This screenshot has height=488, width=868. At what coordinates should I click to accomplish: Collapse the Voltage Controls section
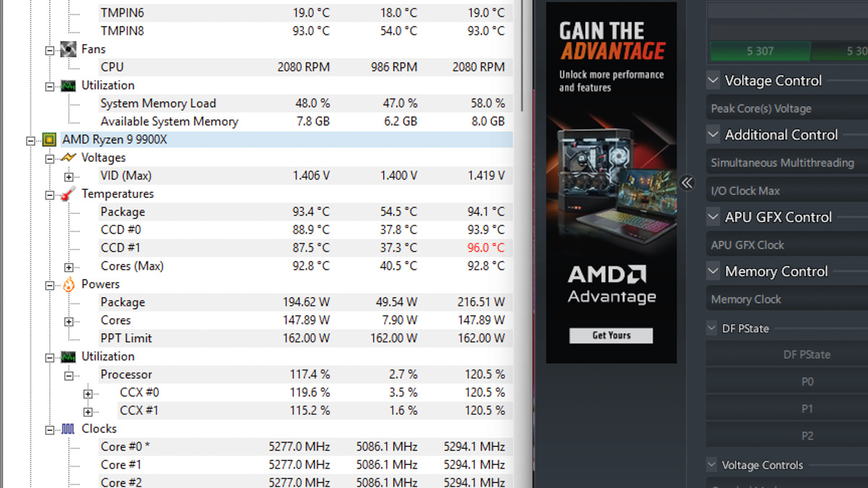pyautogui.click(x=712, y=465)
